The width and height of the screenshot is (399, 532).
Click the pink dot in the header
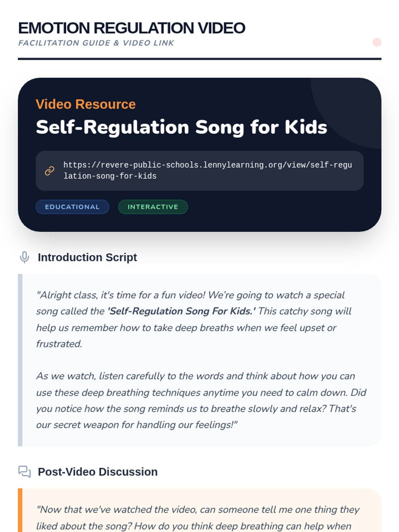tap(377, 43)
